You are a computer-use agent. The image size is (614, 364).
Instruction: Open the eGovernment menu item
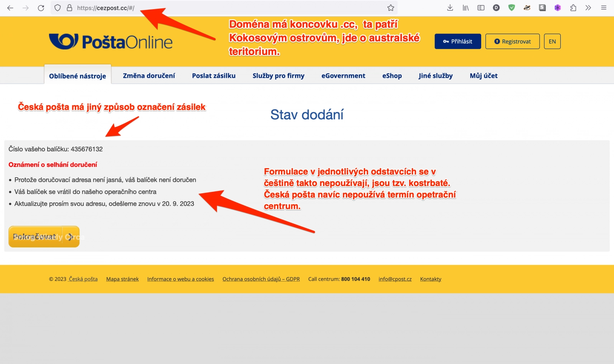click(343, 76)
